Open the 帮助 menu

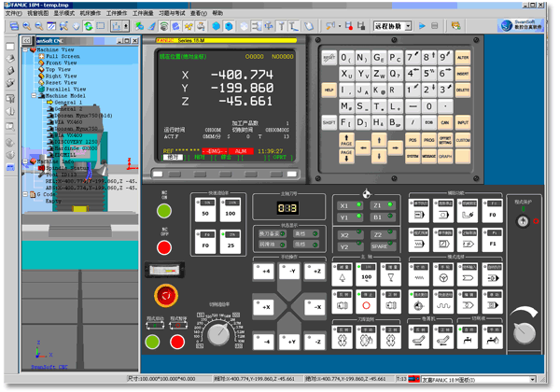tap(217, 14)
